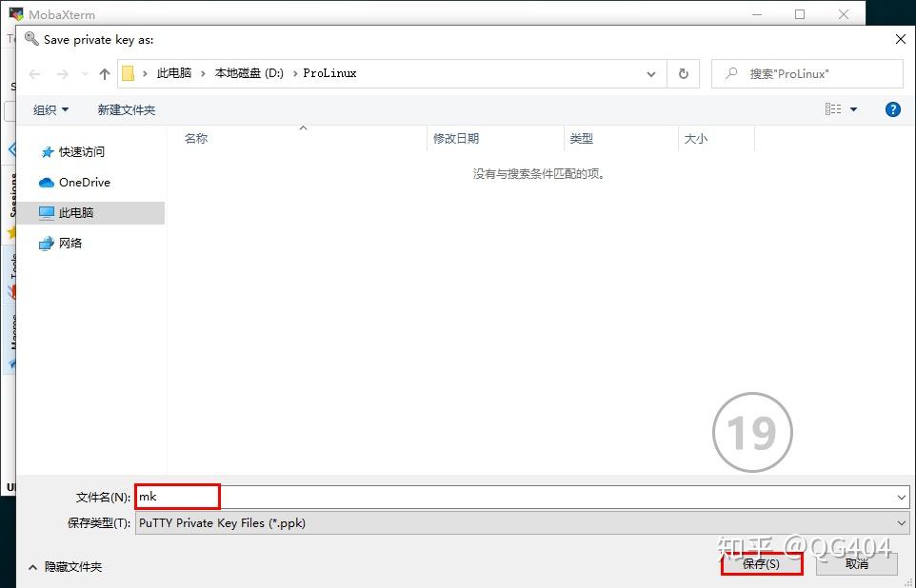Collapse folders with 隐藏文件夹
Screen dimensions: 916x588
pyautogui.click(x=65, y=567)
